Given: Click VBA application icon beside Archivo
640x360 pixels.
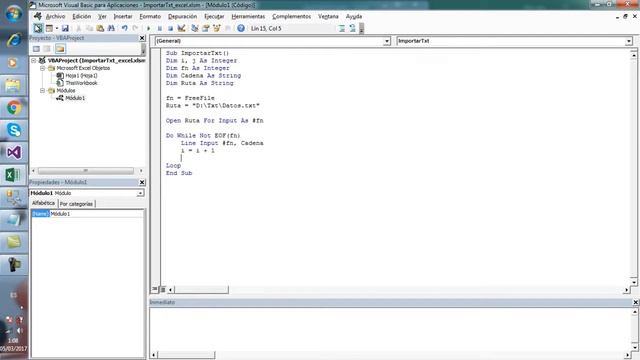Looking at the screenshot, I should click(x=38, y=16).
